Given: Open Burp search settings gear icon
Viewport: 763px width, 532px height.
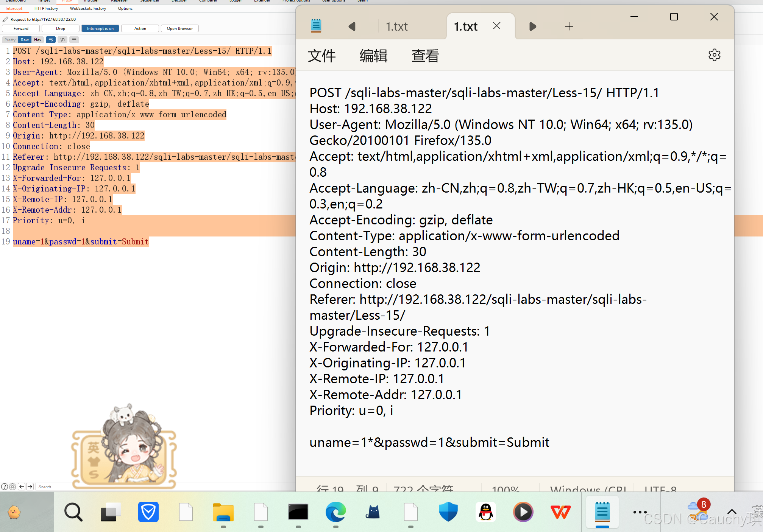Looking at the screenshot, I should [12, 487].
